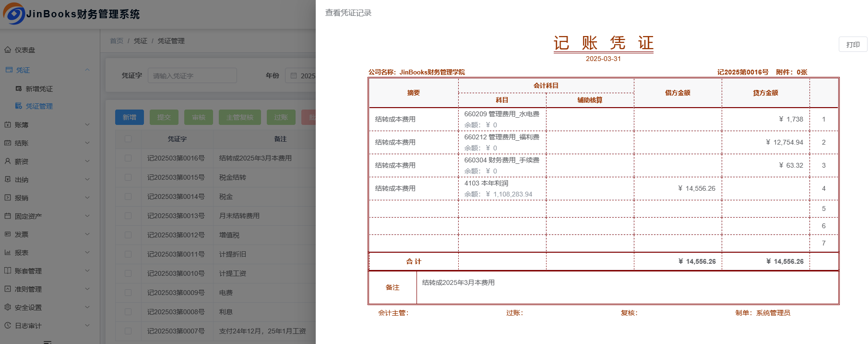The image size is (868, 344).
Task: Open the 仪表盘 home icon
Action: [x=8, y=49]
